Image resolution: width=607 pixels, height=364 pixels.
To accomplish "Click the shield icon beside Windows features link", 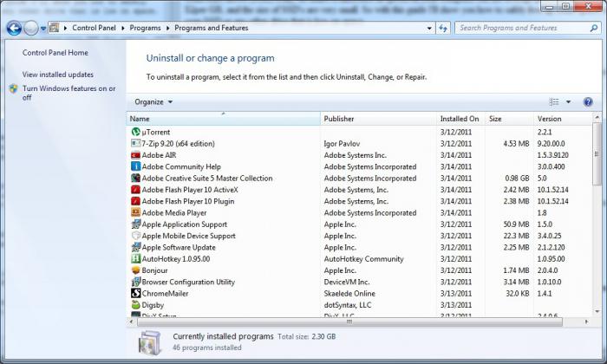I will (13, 88).
